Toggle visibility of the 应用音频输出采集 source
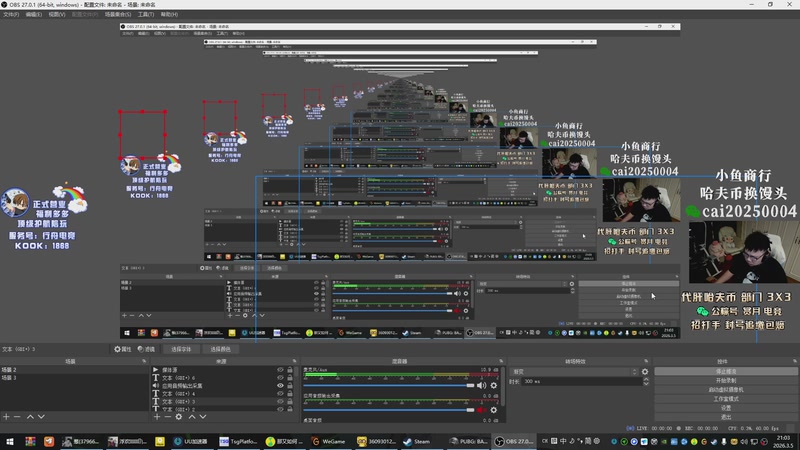This screenshot has height=450, width=800. pos(280,386)
